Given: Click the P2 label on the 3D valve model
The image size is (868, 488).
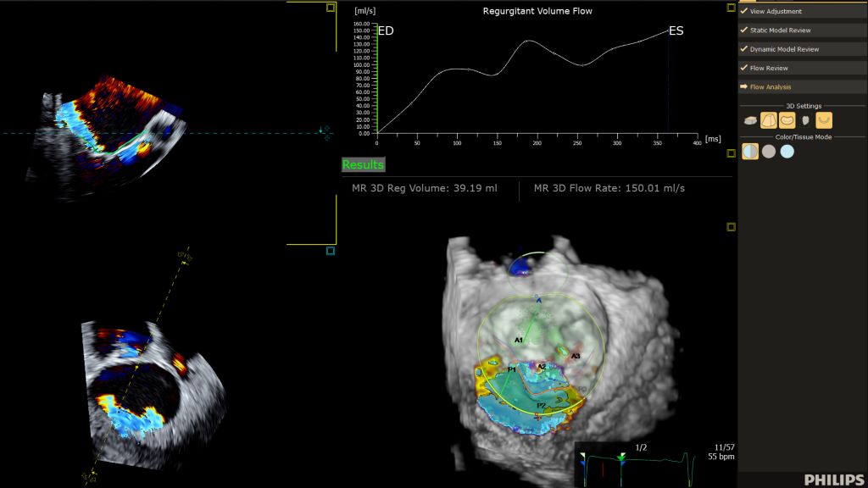Looking at the screenshot, I should click(541, 406).
